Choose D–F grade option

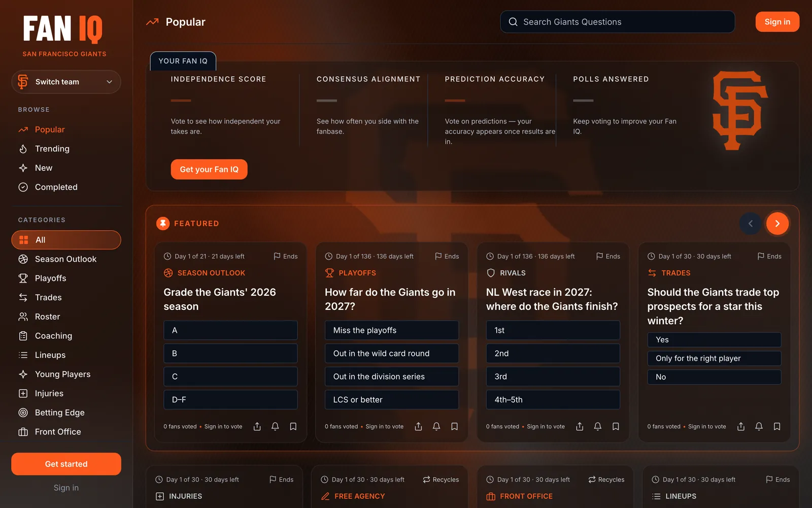(x=230, y=400)
